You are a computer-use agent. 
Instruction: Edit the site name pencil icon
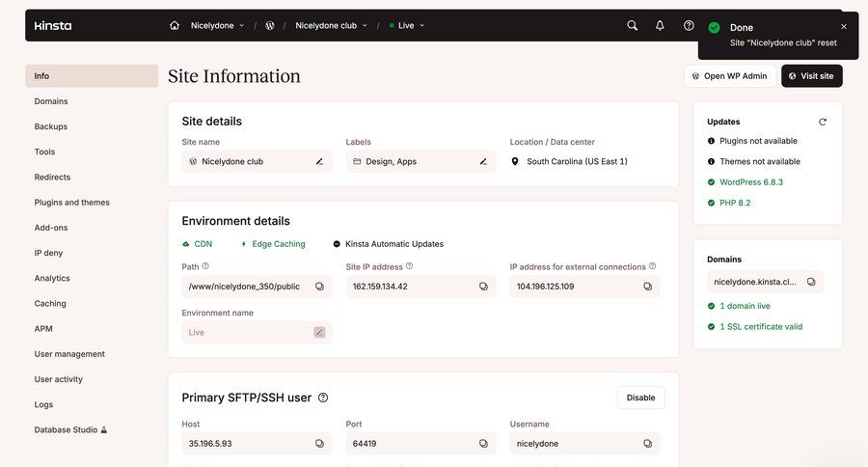(x=319, y=162)
